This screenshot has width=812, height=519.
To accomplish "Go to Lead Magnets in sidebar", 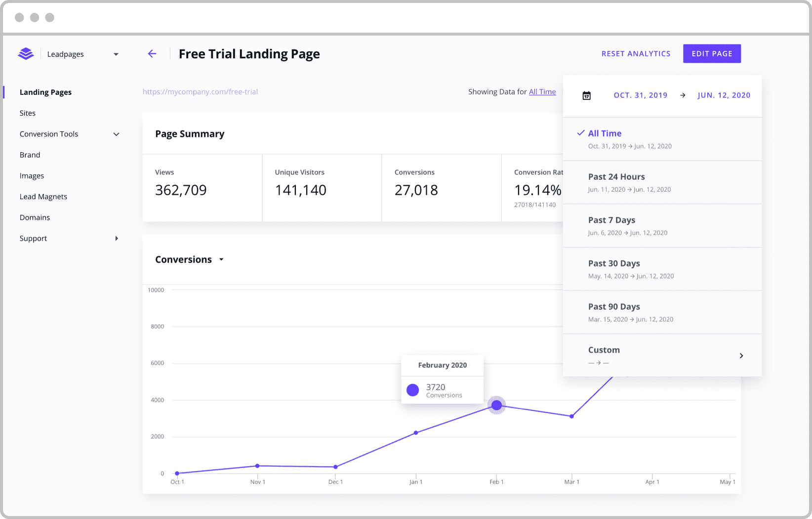I will click(43, 197).
